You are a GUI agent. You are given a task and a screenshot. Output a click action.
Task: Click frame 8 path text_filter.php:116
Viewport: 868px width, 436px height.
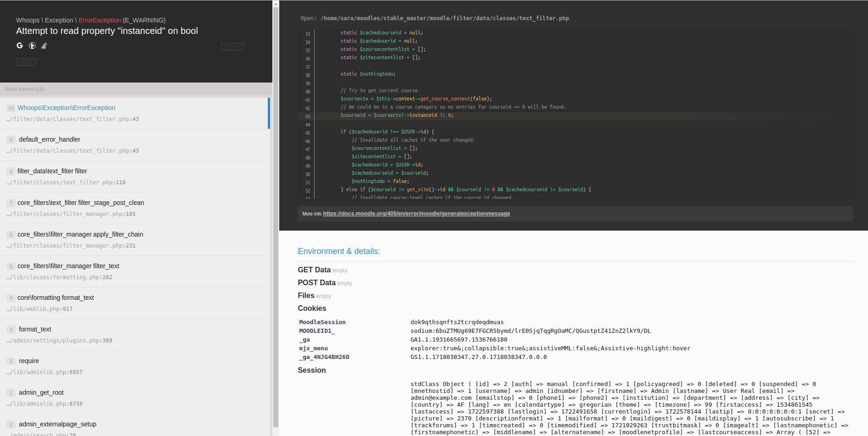pos(66,182)
